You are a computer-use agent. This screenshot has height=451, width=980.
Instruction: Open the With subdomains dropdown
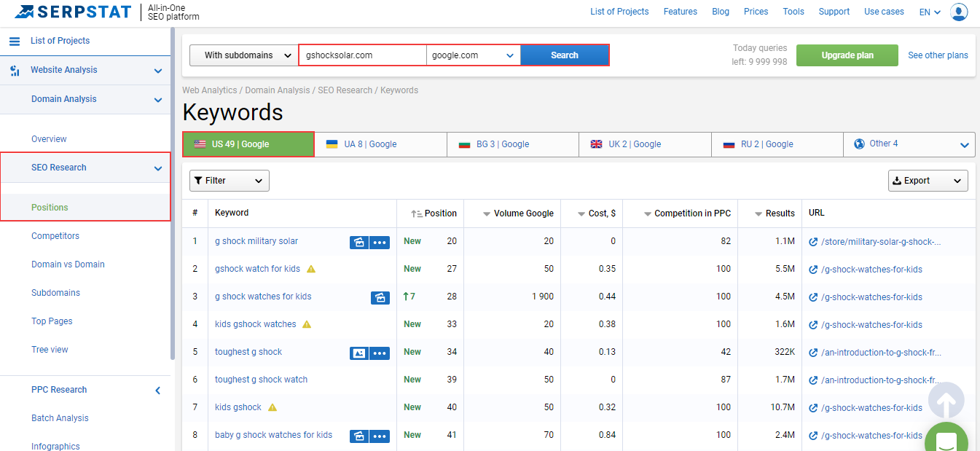(243, 55)
